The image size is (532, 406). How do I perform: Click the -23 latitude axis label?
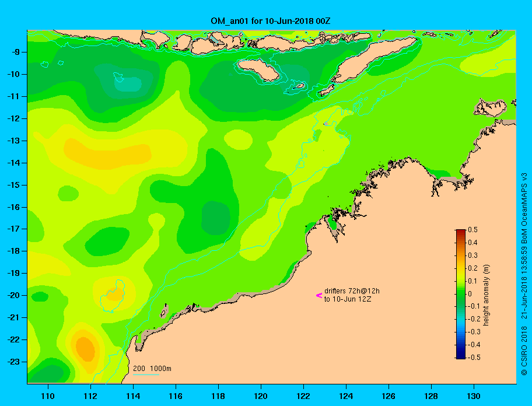(x=13, y=362)
